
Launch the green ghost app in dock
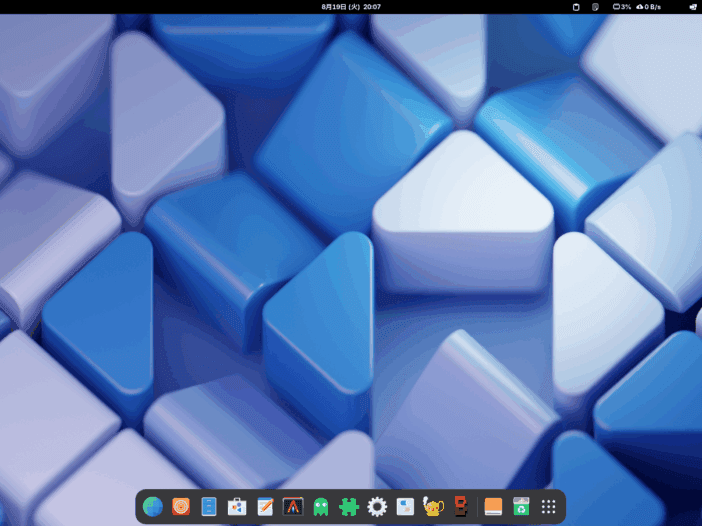click(321, 507)
